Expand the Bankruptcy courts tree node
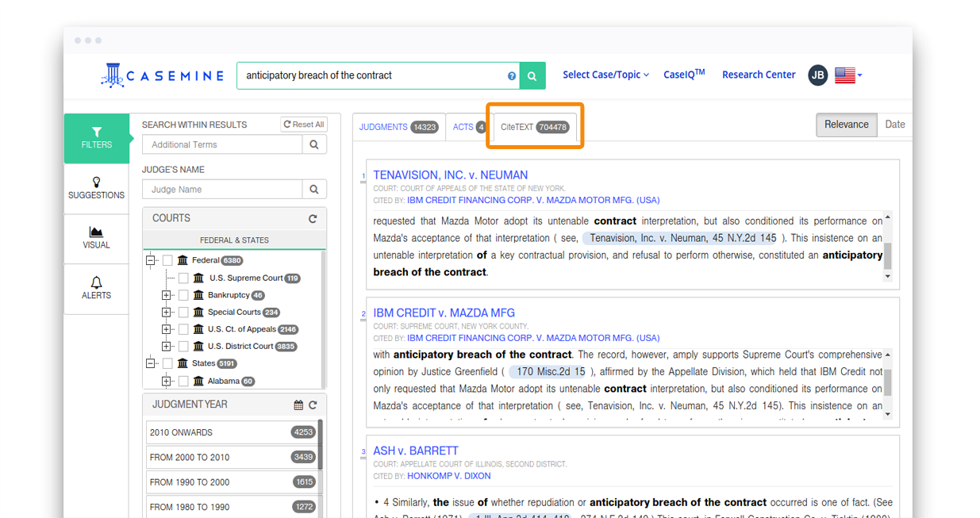 click(167, 295)
